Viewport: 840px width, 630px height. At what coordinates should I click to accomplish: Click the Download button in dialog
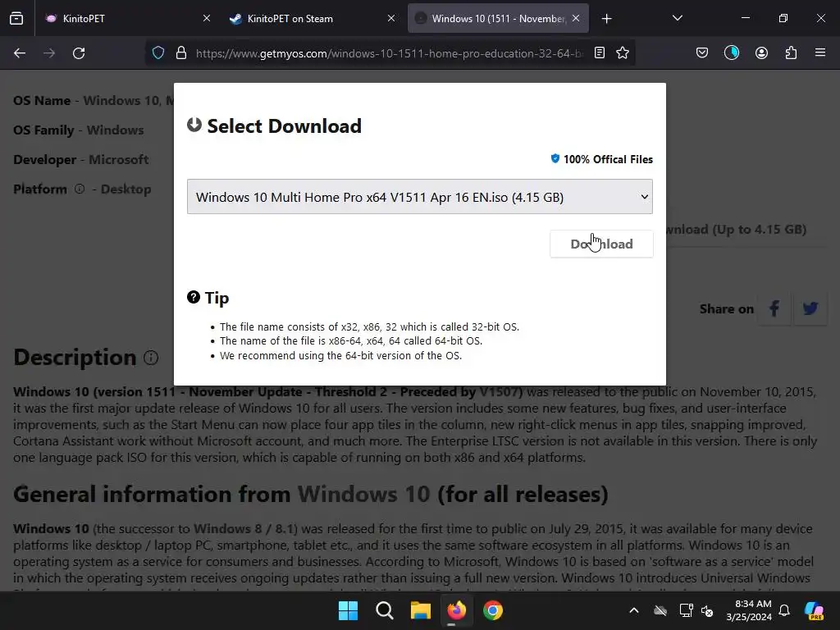point(601,244)
